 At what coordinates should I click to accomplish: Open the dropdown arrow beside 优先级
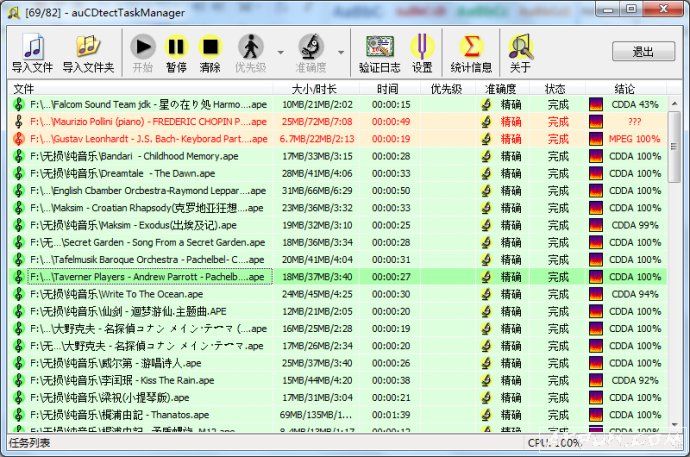click(280, 52)
